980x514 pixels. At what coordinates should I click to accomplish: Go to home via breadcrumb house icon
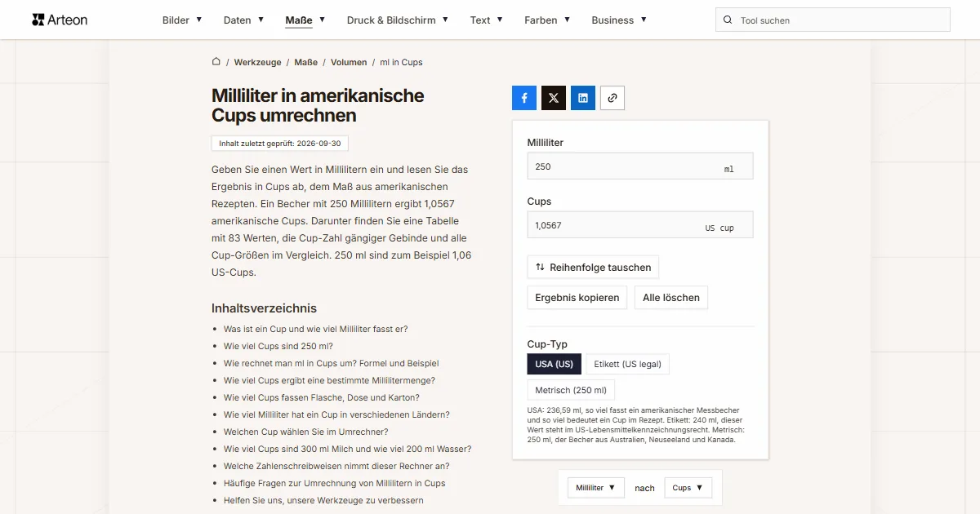click(216, 62)
